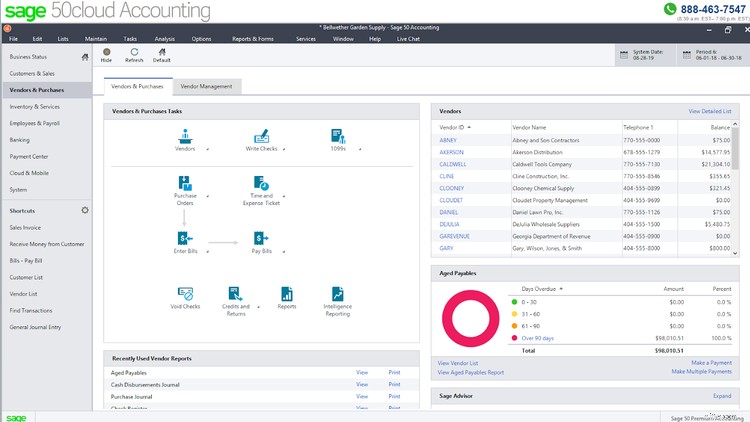Click the home icon beside Business Status

pos(85,57)
